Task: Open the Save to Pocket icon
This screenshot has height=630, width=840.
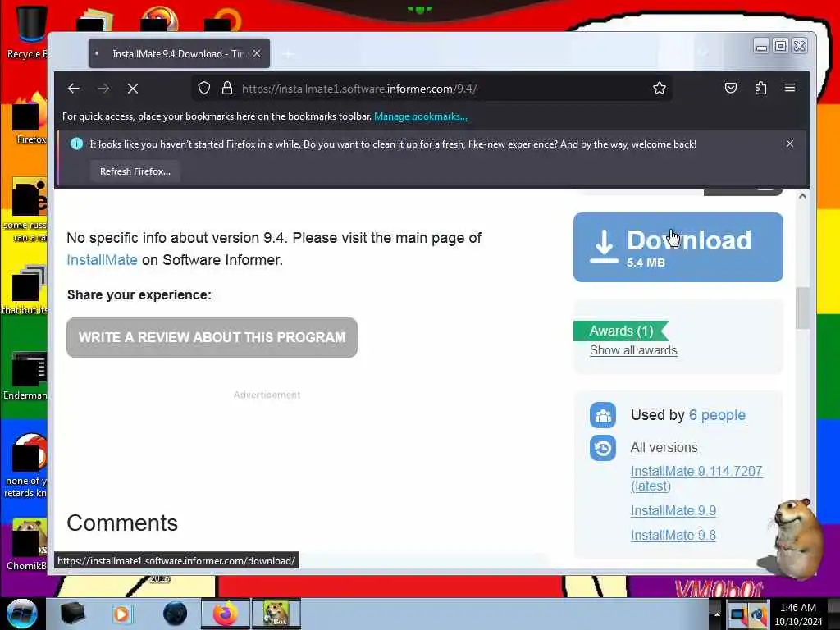Action: click(731, 88)
